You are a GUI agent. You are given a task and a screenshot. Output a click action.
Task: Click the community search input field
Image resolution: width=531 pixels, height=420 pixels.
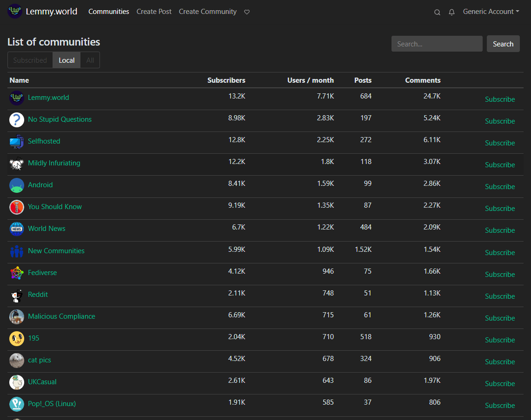click(436, 44)
